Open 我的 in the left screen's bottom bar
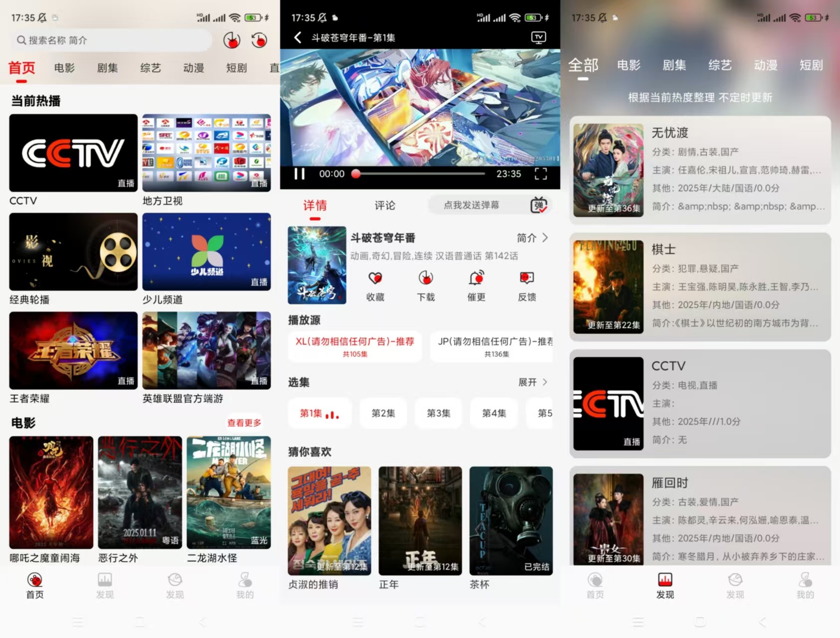The image size is (840, 638). pyautogui.click(x=245, y=586)
